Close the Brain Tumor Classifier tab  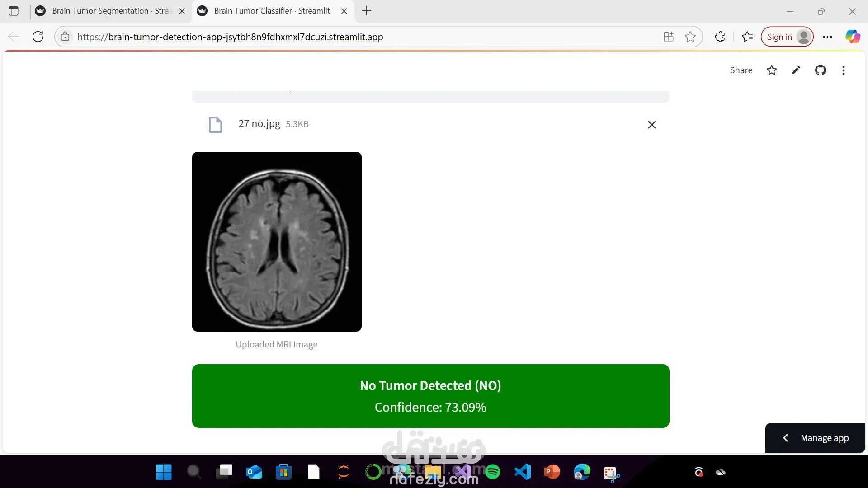click(344, 11)
